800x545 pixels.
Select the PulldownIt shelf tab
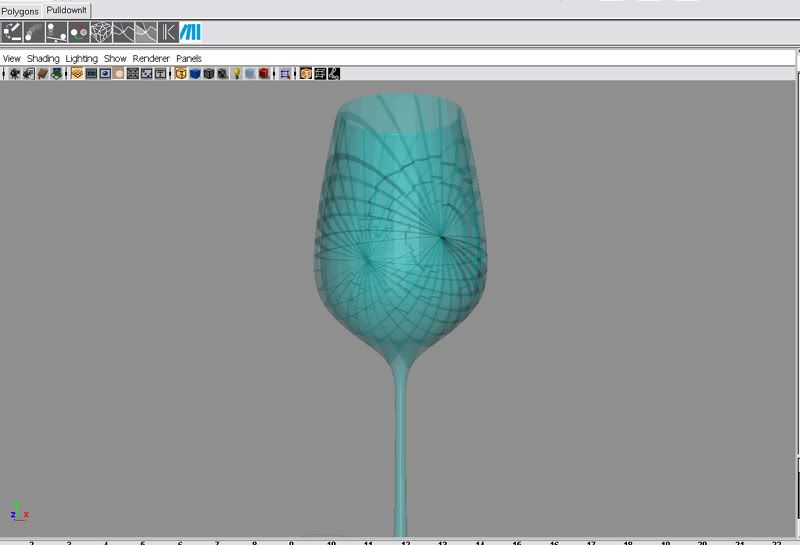[x=67, y=10]
